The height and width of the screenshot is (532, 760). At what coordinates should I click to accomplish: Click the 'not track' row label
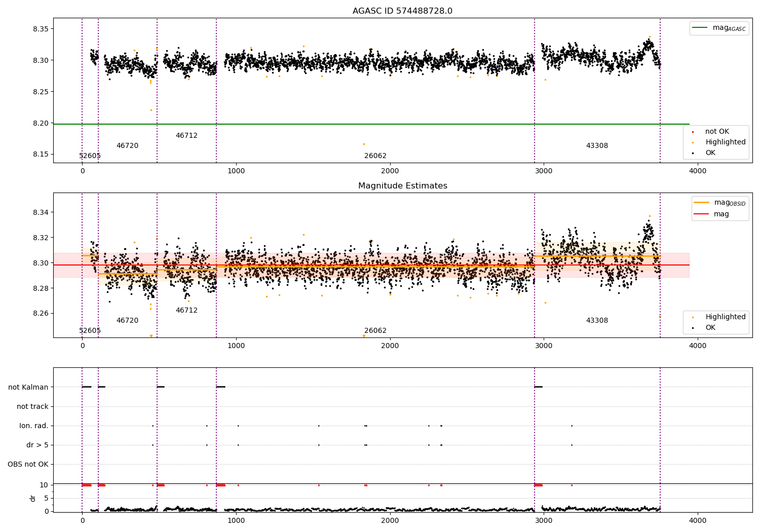pyautogui.click(x=32, y=407)
